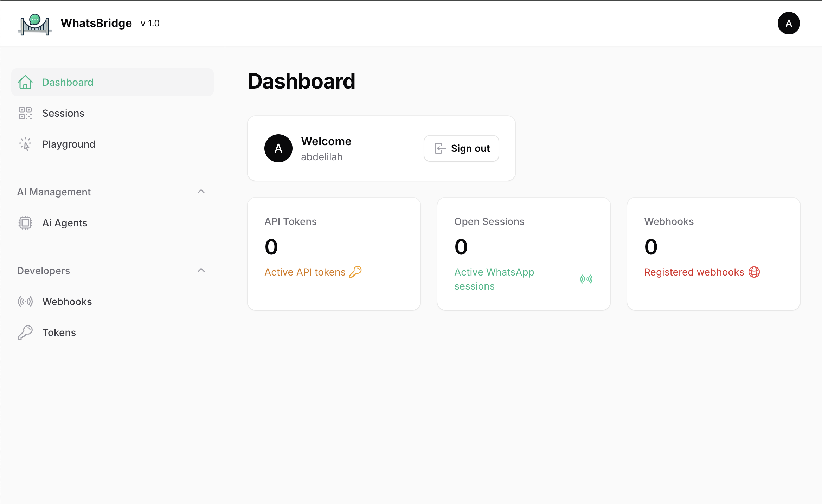822x504 pixels.
Task: Collapse the Developers section
Action: [201, 270]
